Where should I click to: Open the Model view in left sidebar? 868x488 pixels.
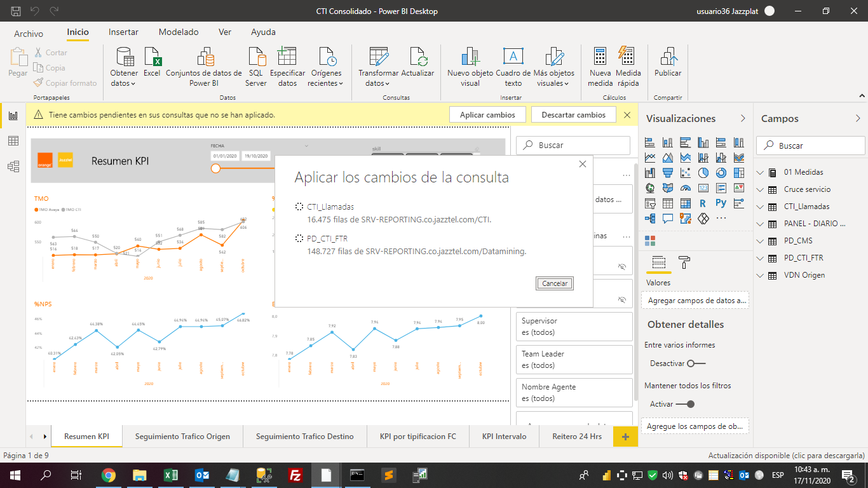[13, 166]
